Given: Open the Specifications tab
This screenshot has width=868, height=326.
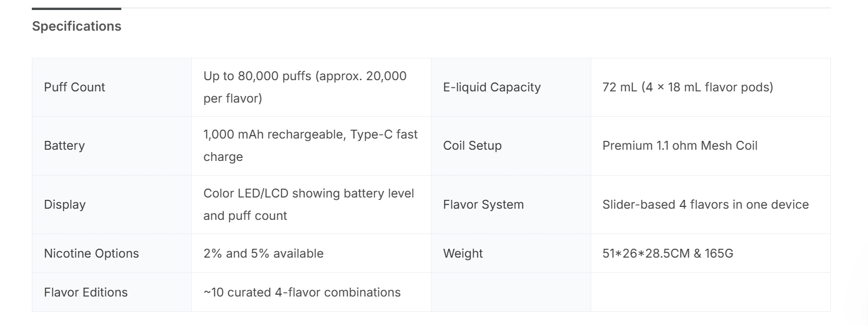Looking at the screenshot, I should [x=77, y=27].
